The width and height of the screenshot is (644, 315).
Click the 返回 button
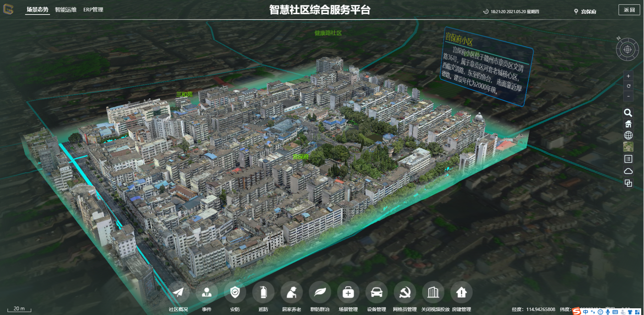(x=629, y=10)
